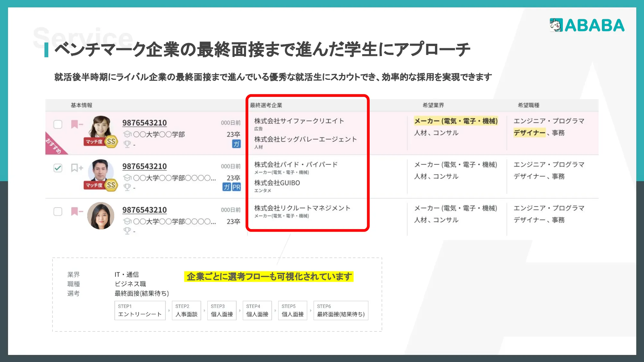
Task: Select 株式会社パイド・パイパード company name
Action: coord(296,165)
